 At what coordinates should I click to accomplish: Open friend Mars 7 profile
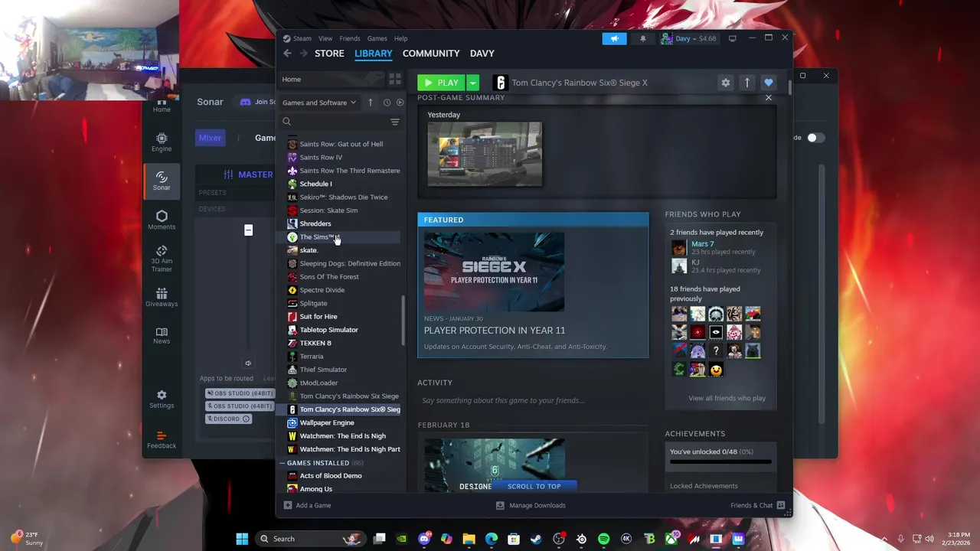click(702, 243)
